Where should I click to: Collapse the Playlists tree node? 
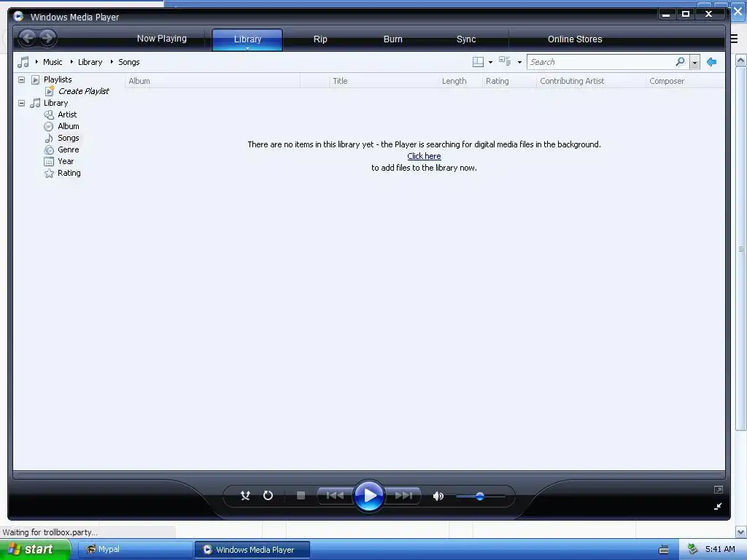coord(21,79)
